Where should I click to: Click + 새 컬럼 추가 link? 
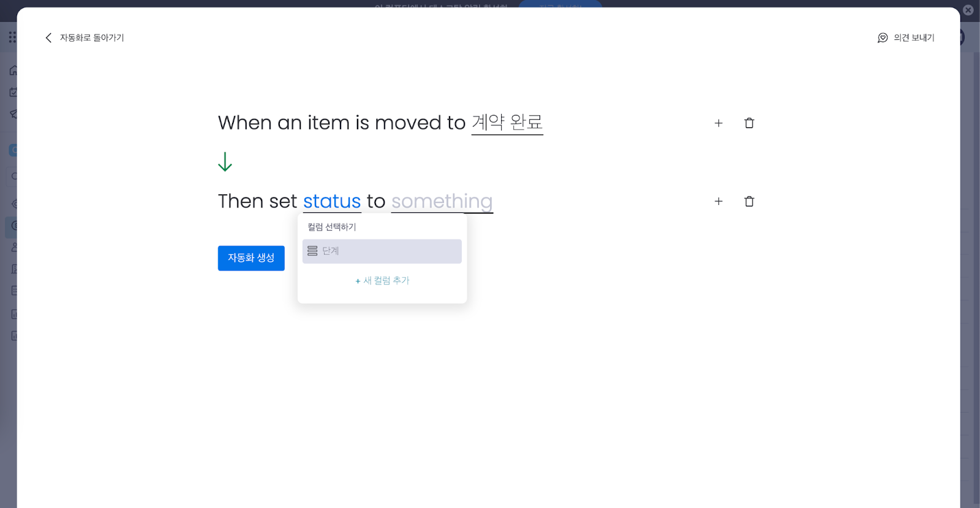(x=382, y=280)
